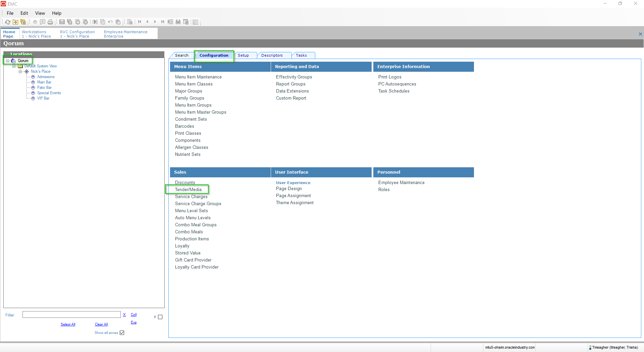Click the Save record toolbar icon
The width and height of the screenshot is (644, 352).
[62, 22]
